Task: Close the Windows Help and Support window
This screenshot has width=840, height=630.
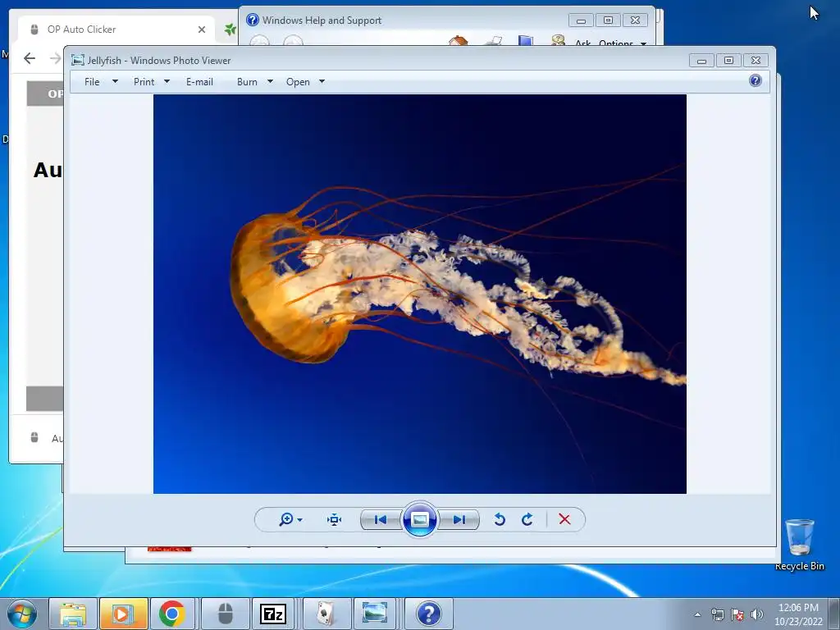Action: tap(636, 21)
